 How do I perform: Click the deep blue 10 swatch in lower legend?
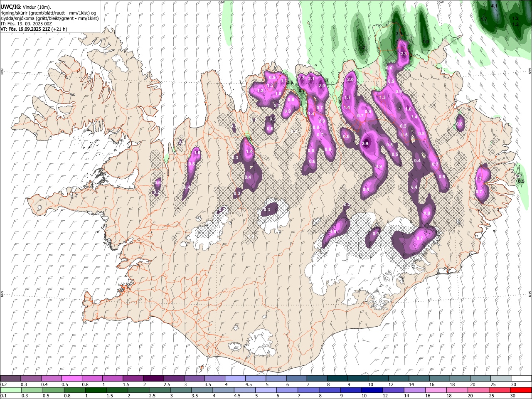(372, 390)
